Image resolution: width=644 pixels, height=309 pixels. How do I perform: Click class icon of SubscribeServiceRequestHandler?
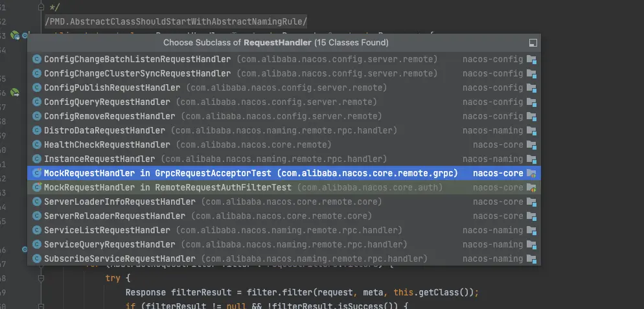tap(37, 259)
